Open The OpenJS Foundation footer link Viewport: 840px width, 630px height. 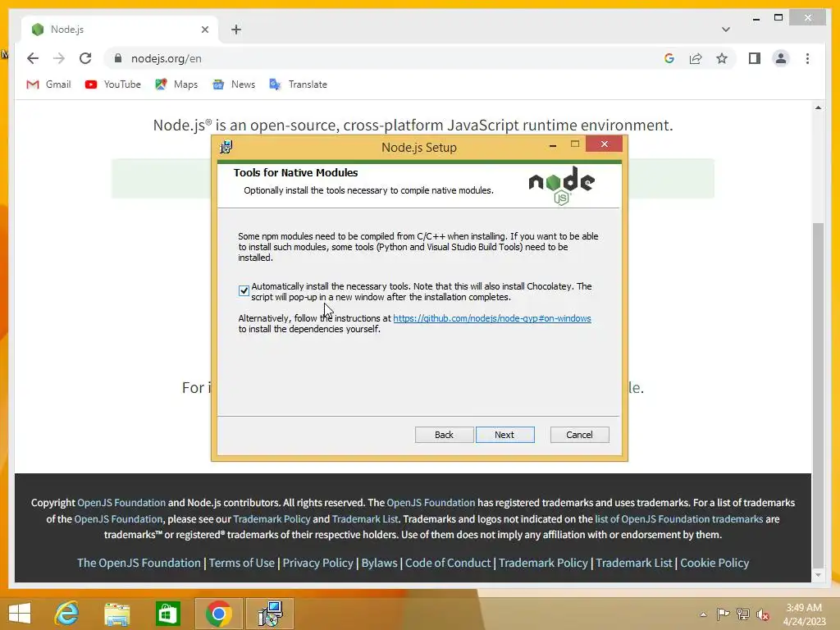tap(139, 563)
